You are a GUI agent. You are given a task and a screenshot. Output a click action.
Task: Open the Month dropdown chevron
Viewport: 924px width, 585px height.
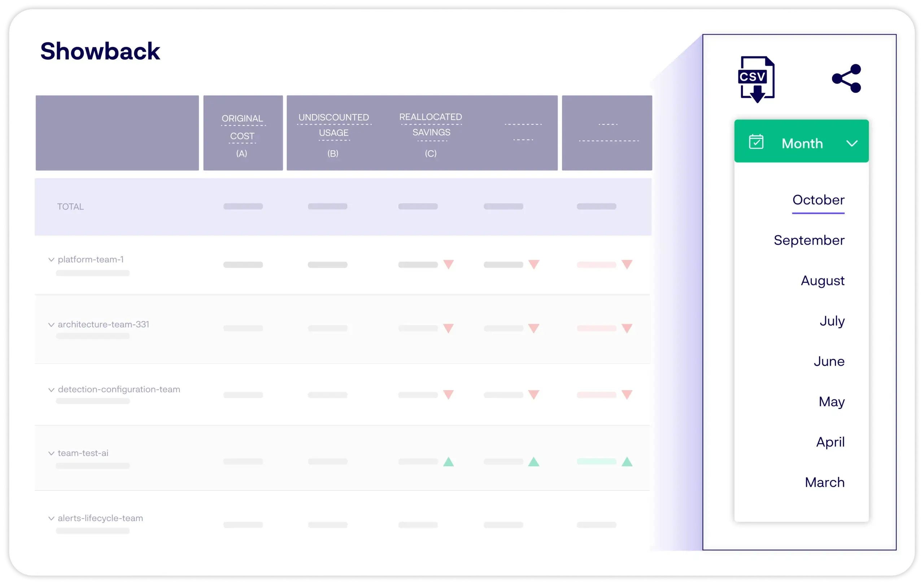[851, 143]
